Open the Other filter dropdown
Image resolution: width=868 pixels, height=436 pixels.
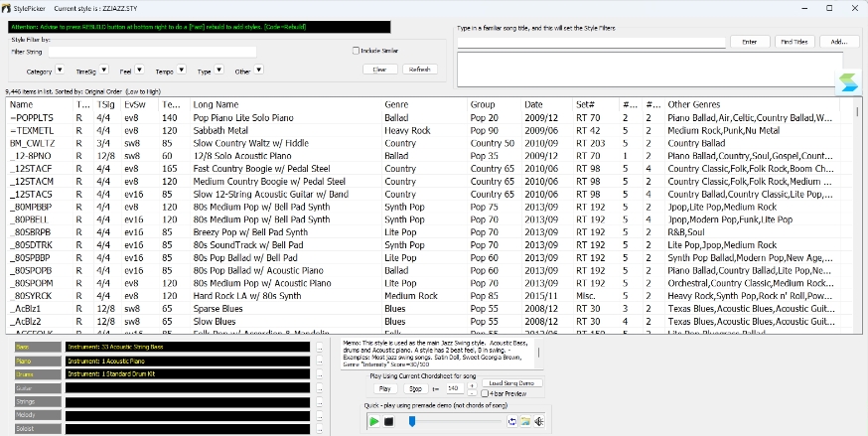(x=258, y=70)
